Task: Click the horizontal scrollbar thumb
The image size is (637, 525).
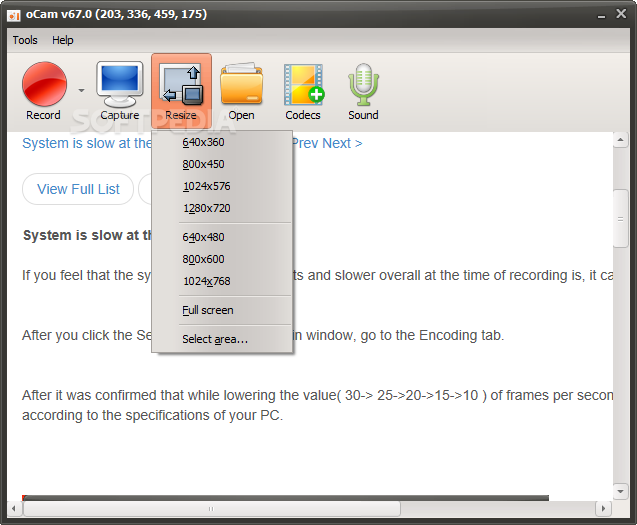Action: [x=212, y=508]
